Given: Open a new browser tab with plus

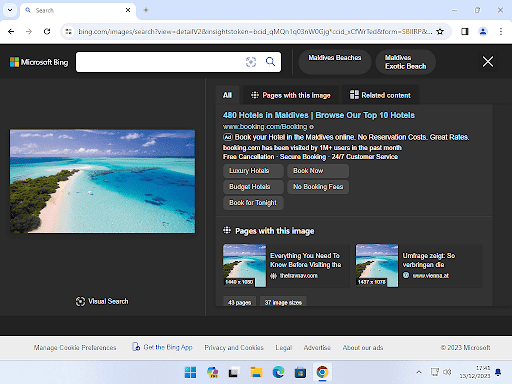Looking at the screenshot, I should (x=146, y=10).
